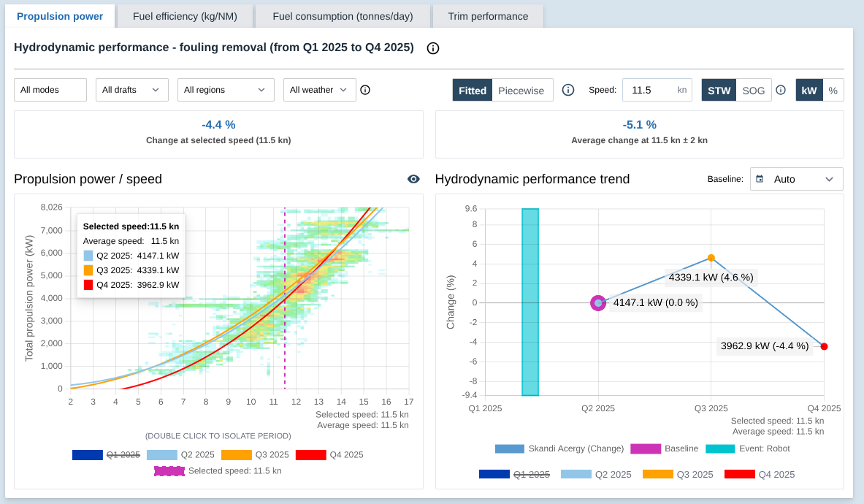
Task: Switch to Trim performance tab
Action: click(488, 16)
